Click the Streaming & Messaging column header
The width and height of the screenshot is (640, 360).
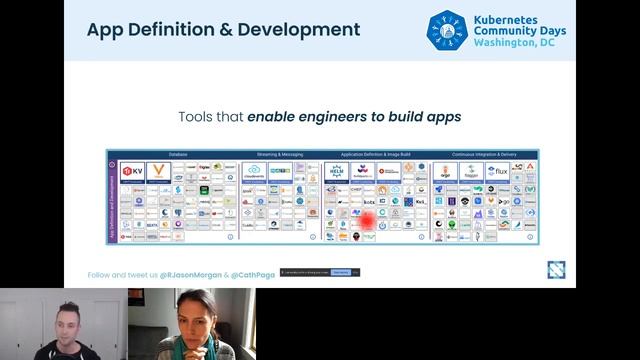coord(280,155)
